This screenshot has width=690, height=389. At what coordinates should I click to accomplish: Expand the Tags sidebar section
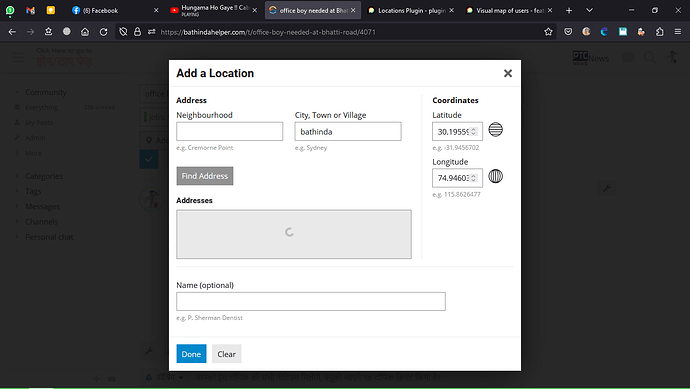33,191
